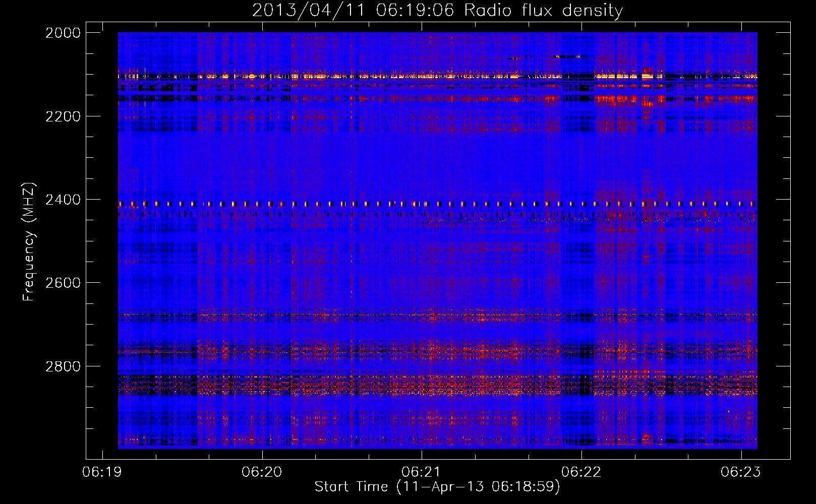The image size is (816, 504).
Task: Click the 06:20 time axis label
Action: tap(262, 472)
